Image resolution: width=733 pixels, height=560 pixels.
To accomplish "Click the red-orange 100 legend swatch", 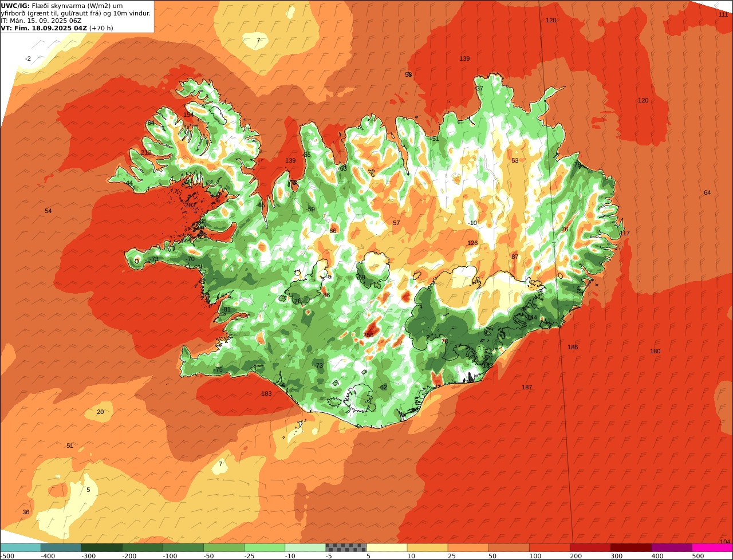I will tap(549, 547).
